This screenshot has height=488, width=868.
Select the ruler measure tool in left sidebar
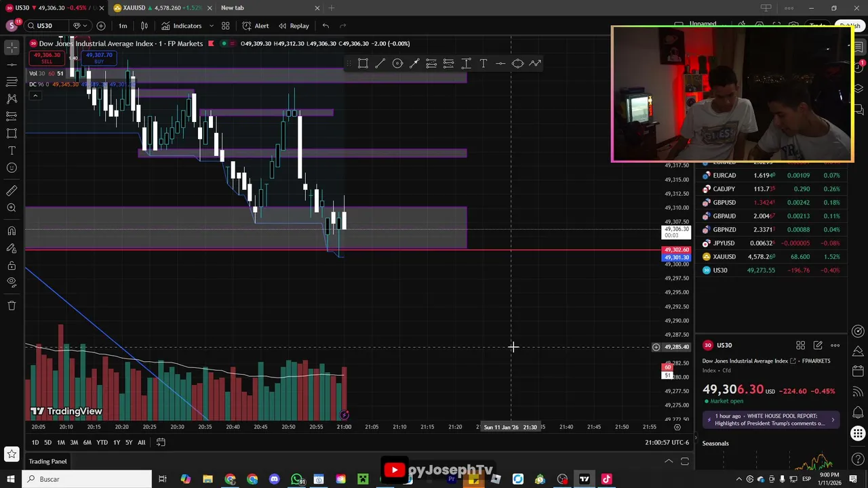[x=12, y=190]
